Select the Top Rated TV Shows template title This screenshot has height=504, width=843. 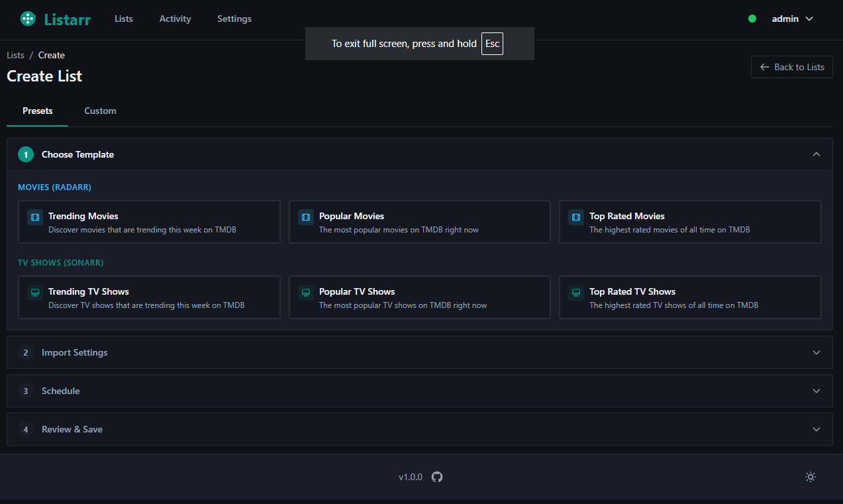point(632,291)
